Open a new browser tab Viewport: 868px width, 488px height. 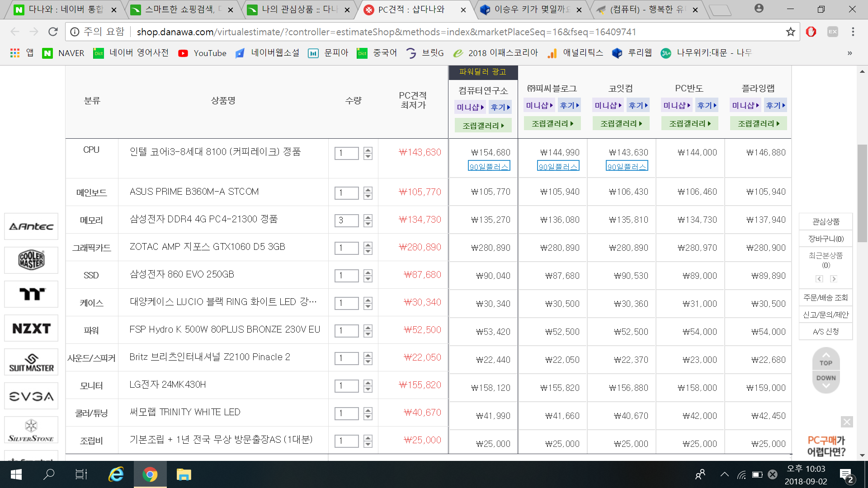click(720, 10)
